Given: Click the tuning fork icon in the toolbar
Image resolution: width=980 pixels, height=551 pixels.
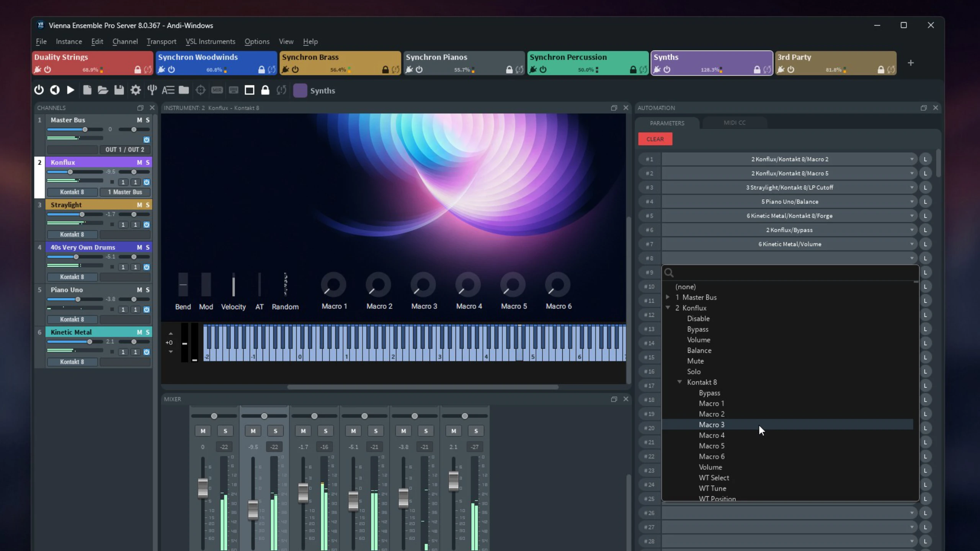Looking at the screenshot, I should pos(152,90).
